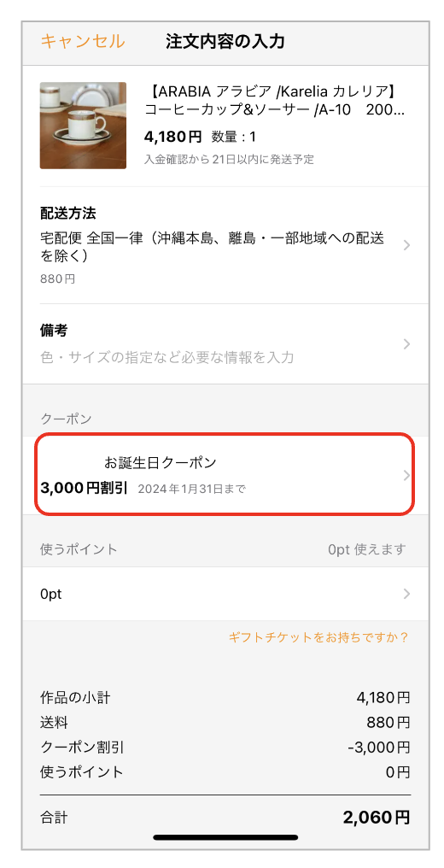Expand 配送方法 chevron arrow
Viewport: 444px width, 868px height.
(x=406, y=246)
